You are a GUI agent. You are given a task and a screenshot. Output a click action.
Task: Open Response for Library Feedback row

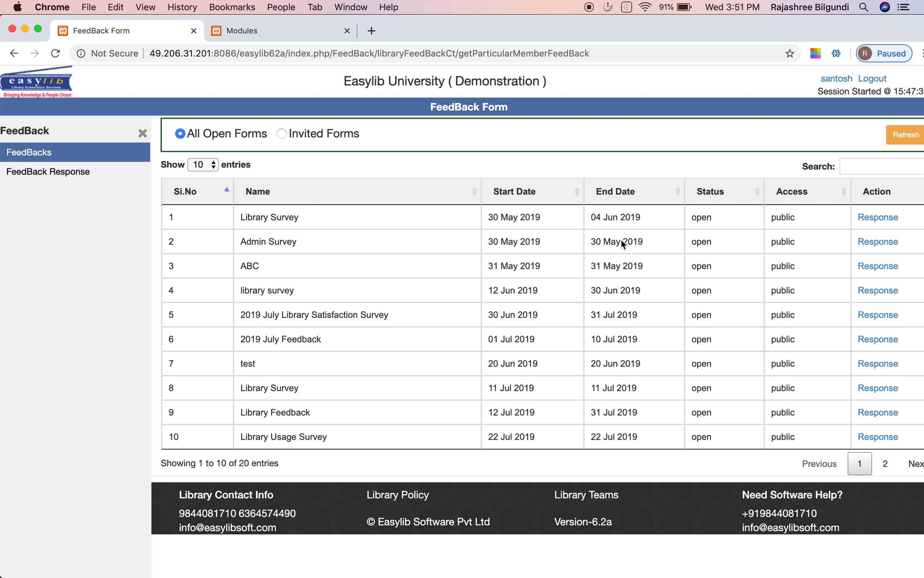point(878,412)
